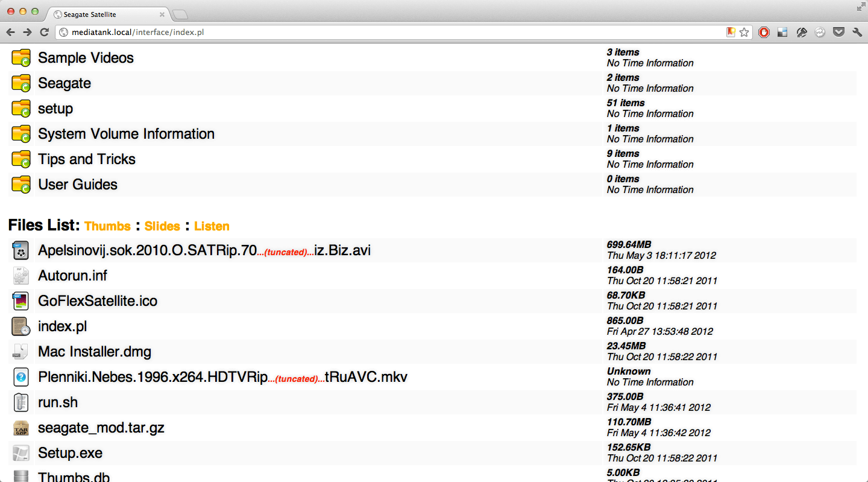Click the '110.70MB' size text
This screenshot has height=482, width=868.
click(629, 422)
